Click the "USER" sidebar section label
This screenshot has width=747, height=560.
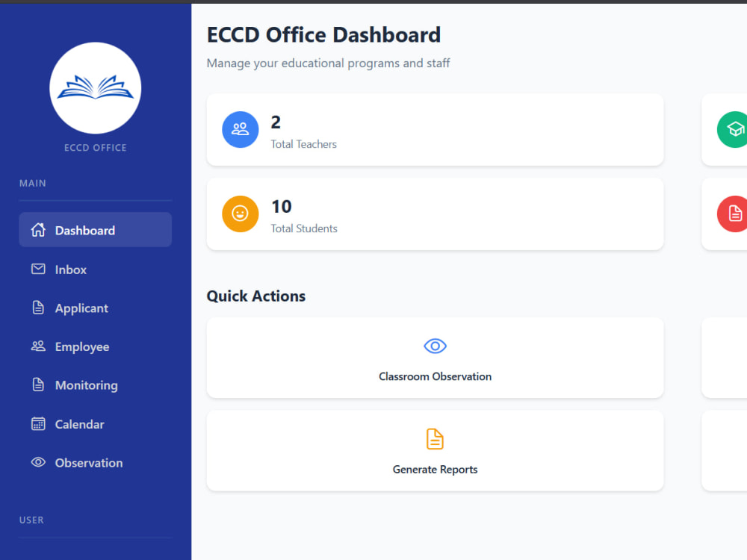pyautogui.click(x=31, y=520)
